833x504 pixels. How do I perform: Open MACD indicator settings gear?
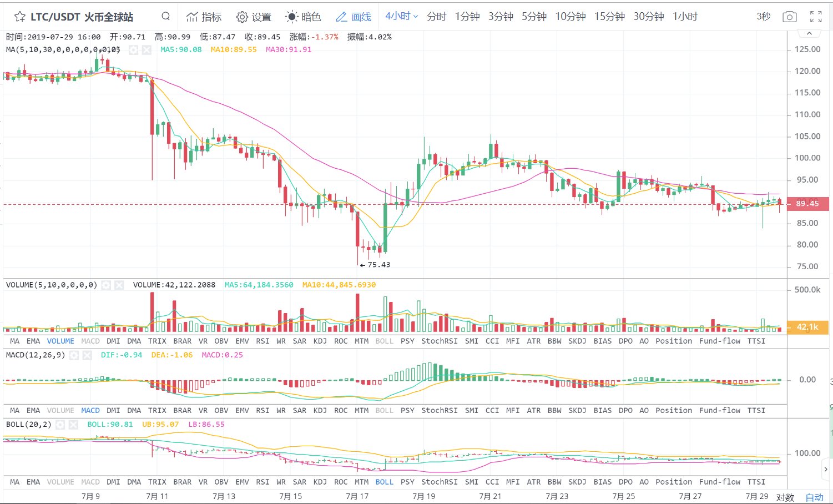click(74, 355)
